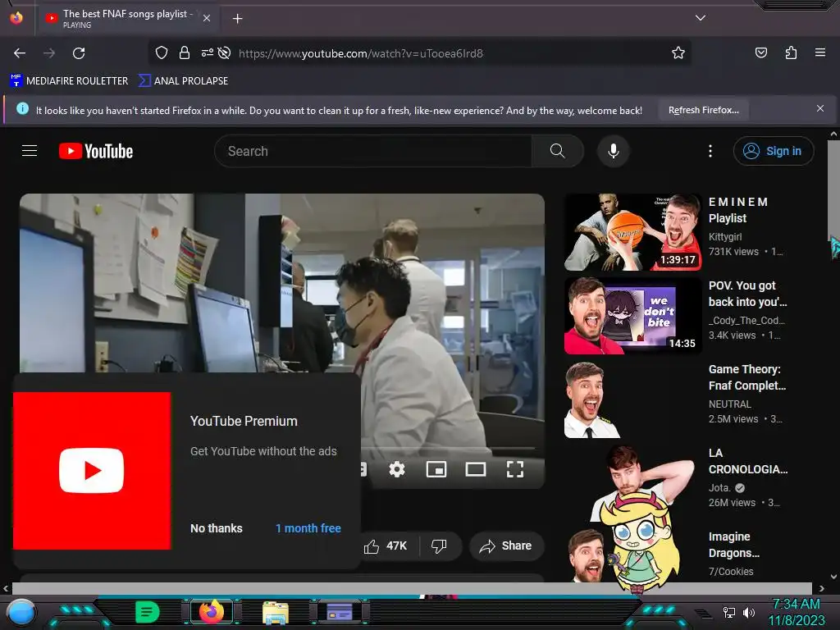
Task: Click the autoplay blocked icon in address bar
Action: [225, 52]
